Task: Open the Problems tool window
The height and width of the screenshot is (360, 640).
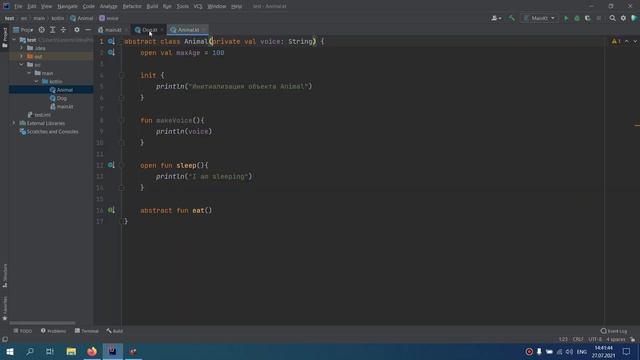Action: coord(53,331)
